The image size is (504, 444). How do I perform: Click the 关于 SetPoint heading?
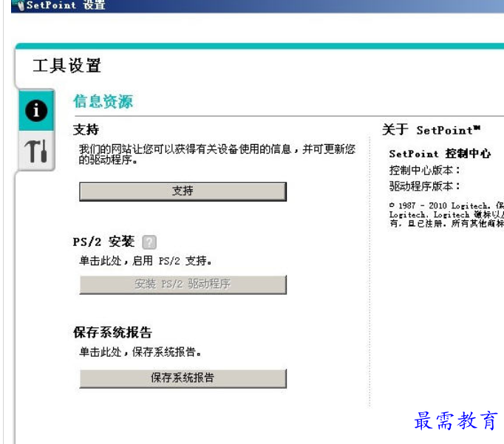431,130
